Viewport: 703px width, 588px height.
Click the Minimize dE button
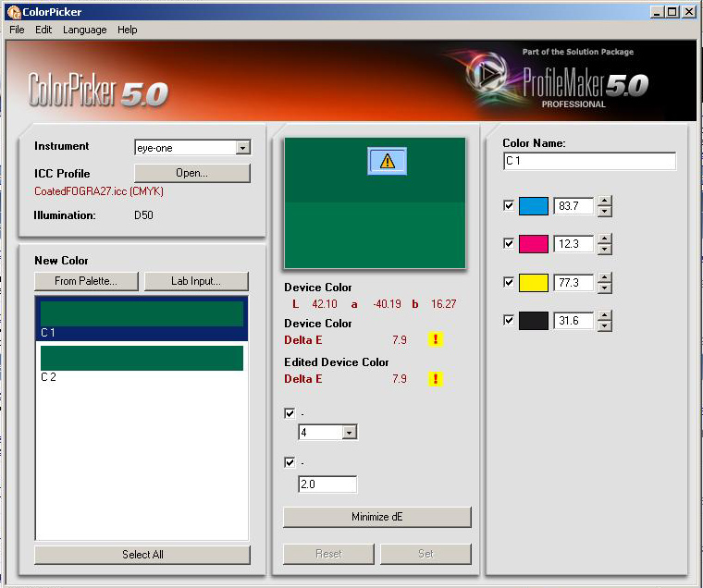click(x=377, y=517)
